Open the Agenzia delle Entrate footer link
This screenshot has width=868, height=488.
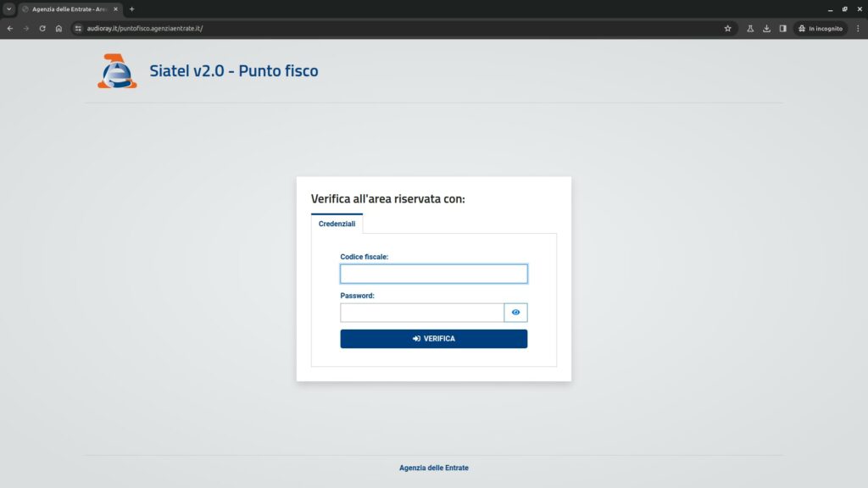(433, 468)
